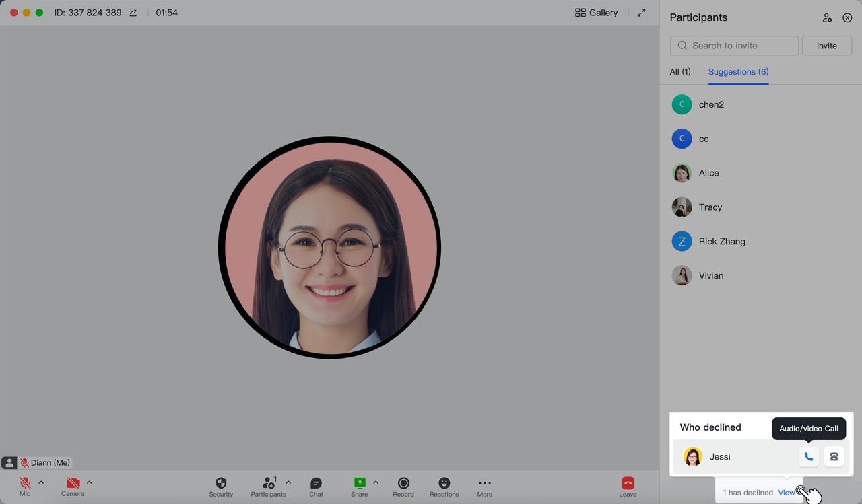The image size is (862, 504).
Task: Call Jessi with the phone icon
Action: pos(808,456)
